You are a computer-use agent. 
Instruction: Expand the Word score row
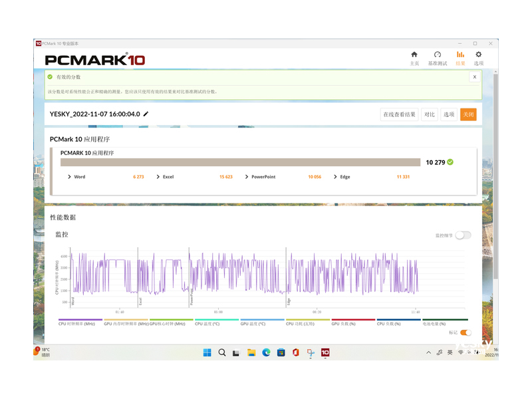69,177
